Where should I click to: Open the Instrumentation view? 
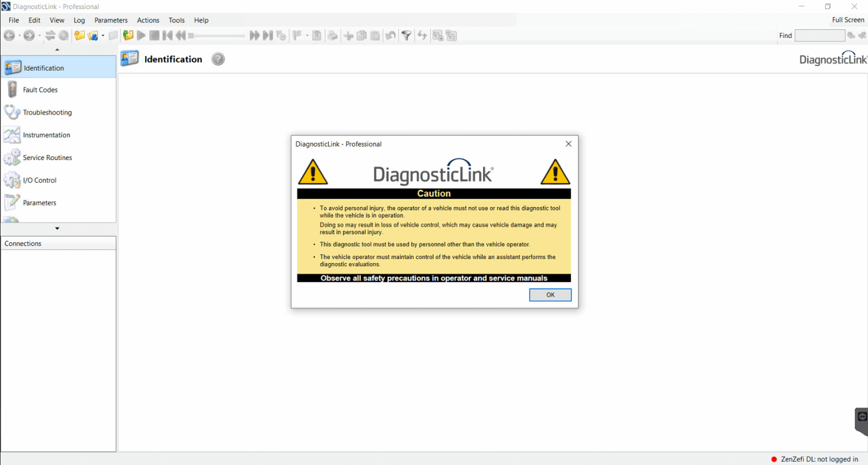click(x=46, y=135)
